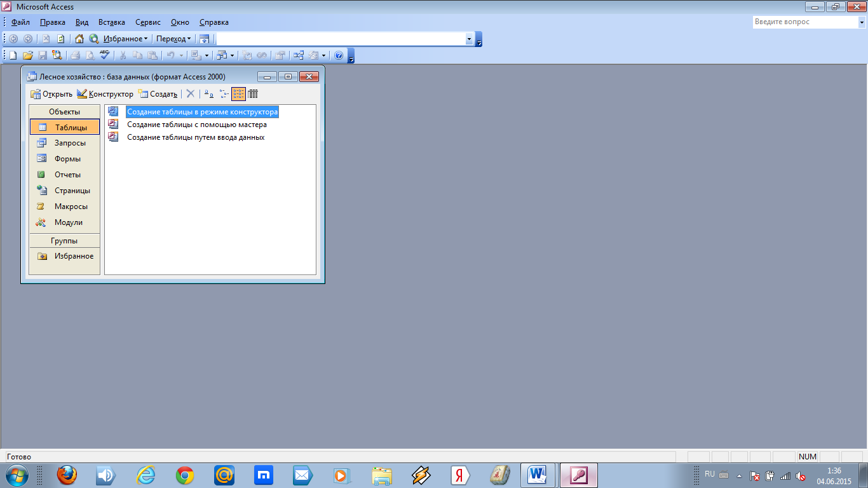Screen dimensions: 868x488
Task: Click the Undo arrow icon
Action: point(171,55)
